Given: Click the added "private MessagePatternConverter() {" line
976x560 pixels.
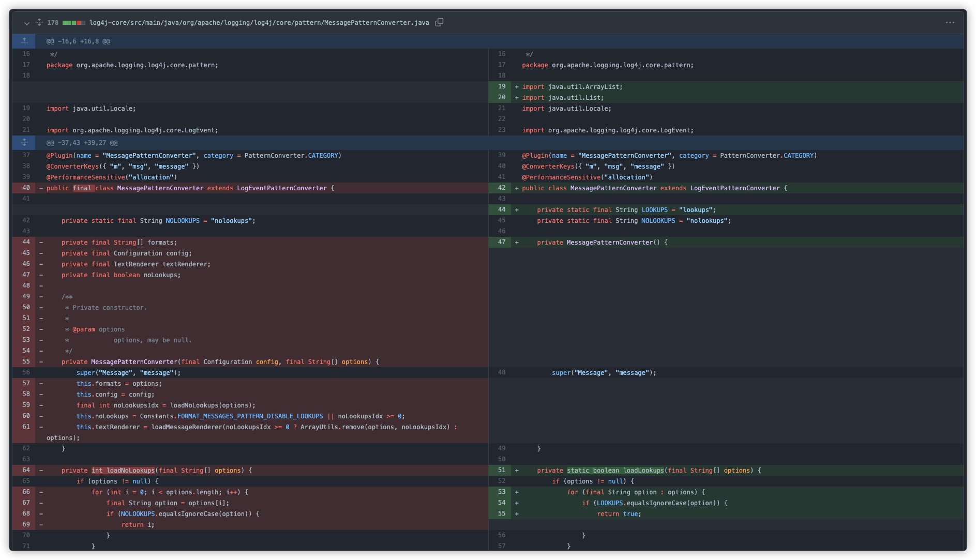Looking at the screenshot, I should [602, 243].
